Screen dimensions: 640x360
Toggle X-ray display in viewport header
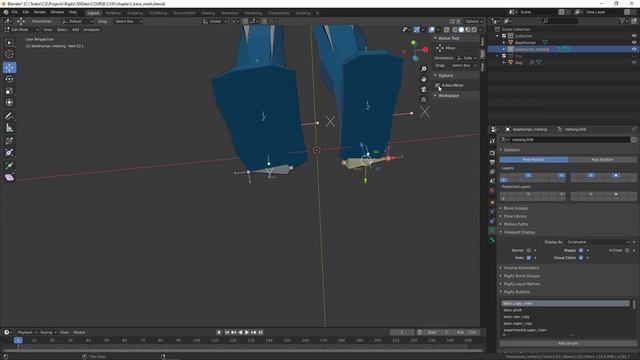click(447, 30)
